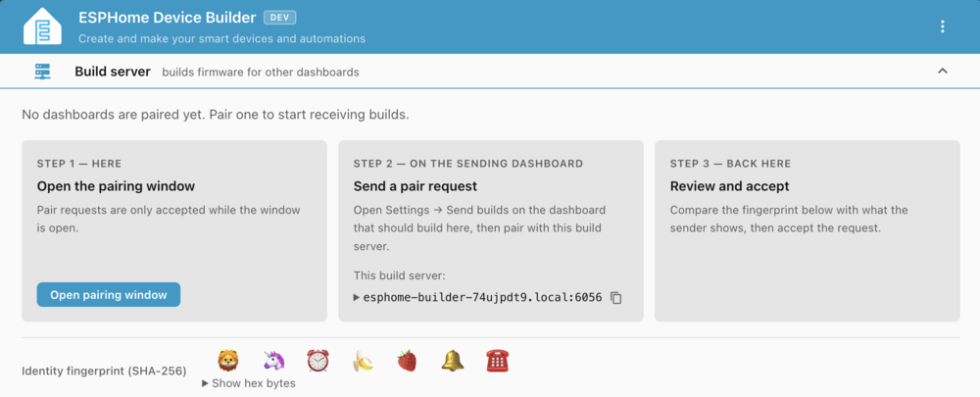Click the unicorn fingerprint emoji
The height and width of the screenshot is (397, 980).
coord(273,361)
